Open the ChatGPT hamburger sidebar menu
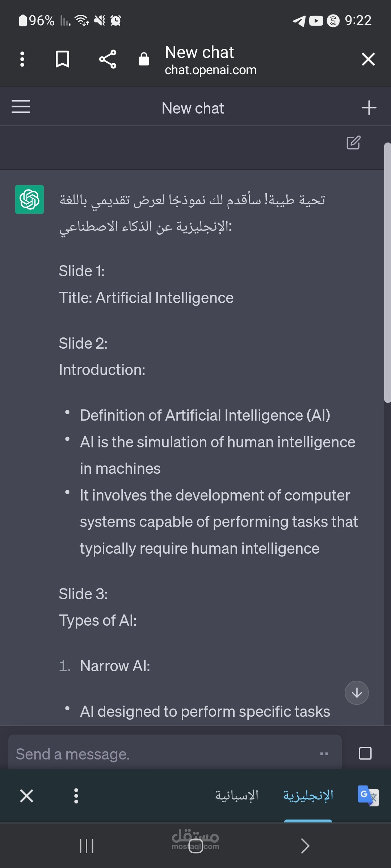The image size is (391, 868). pyautogui.click(x=21, y=107)
